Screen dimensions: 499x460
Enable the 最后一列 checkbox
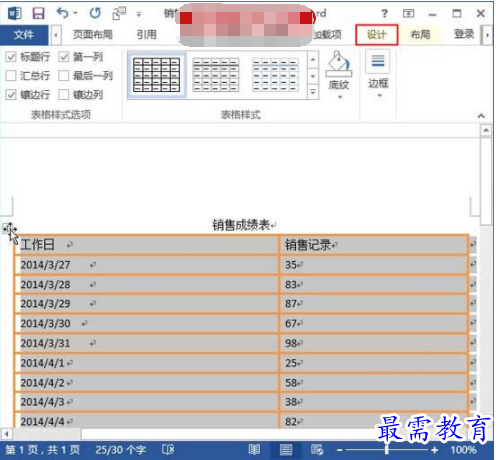[x=63, y=76]
